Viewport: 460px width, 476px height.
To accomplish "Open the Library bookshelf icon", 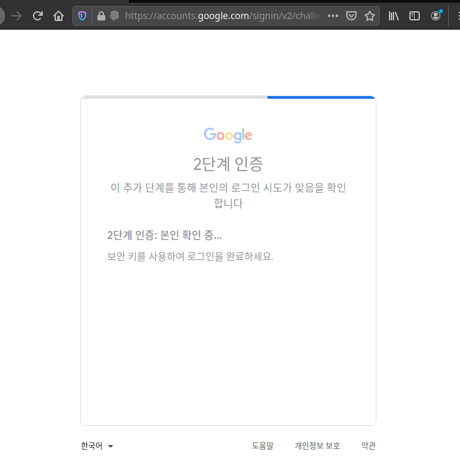I will pyautogui.click(x=394, y=16).
